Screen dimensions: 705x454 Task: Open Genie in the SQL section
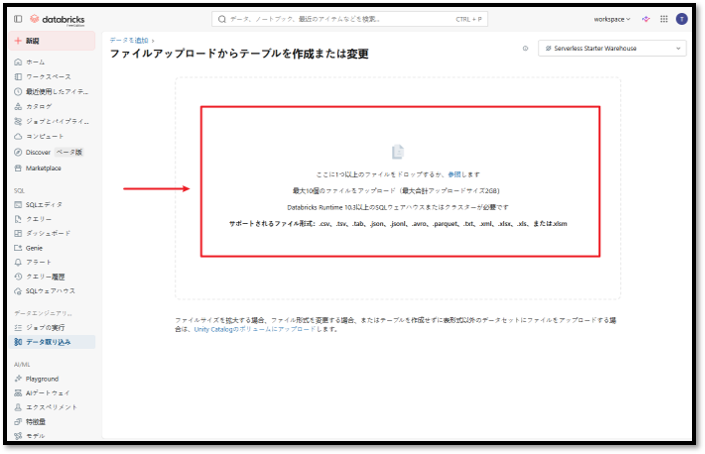point(35,247)
